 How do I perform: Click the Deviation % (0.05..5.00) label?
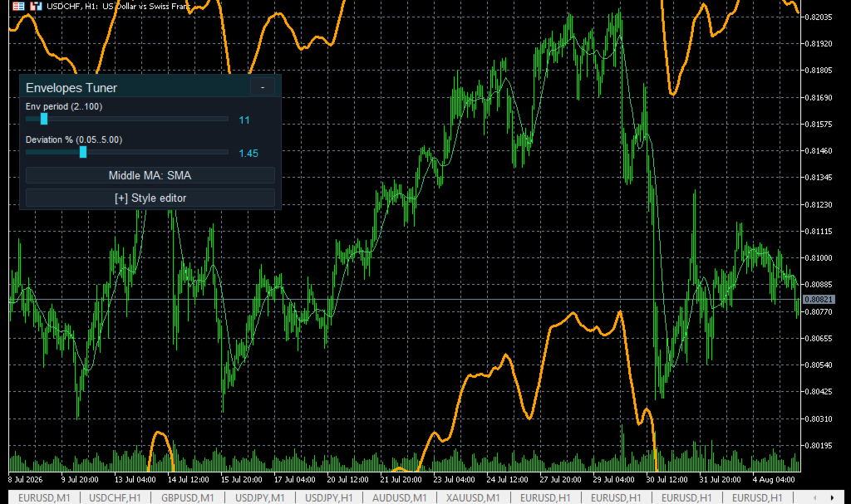(x=74, y=139)
